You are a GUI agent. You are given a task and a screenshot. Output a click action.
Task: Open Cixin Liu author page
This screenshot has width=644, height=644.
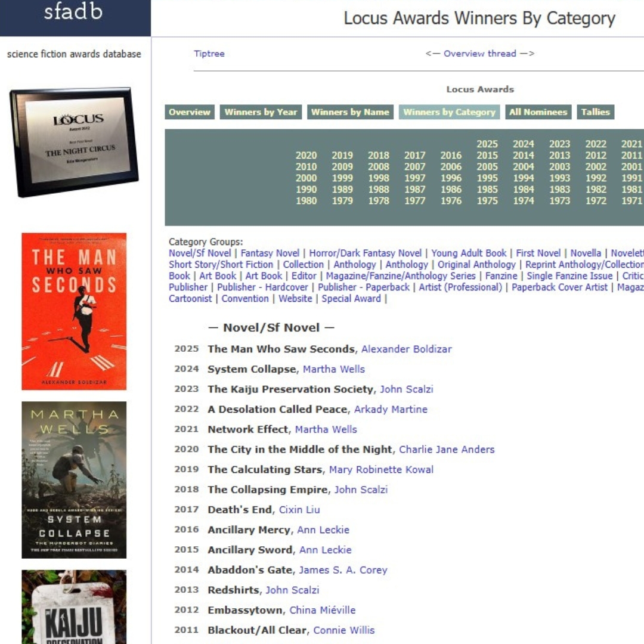coord(299,510)
